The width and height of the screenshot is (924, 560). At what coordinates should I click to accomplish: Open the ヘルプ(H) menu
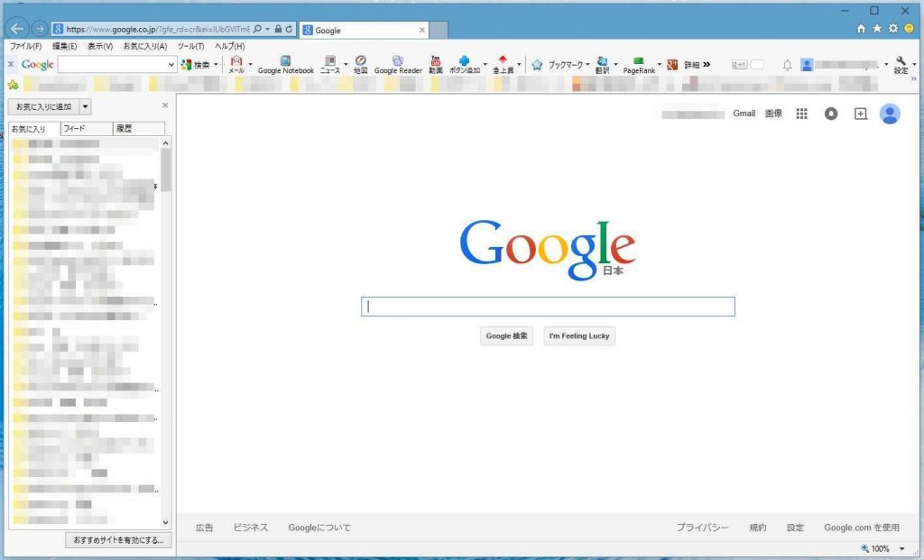click(230, 46)
